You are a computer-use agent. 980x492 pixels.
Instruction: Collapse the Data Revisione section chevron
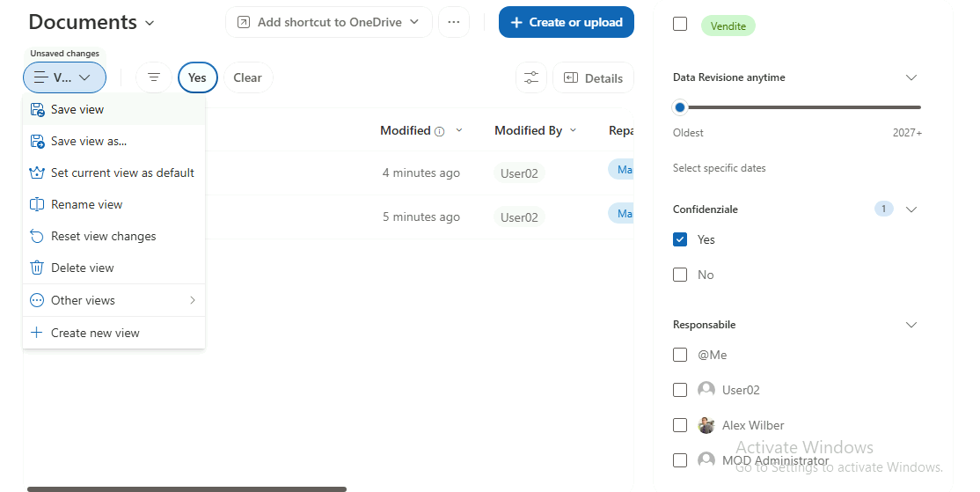[x=911, y=77]
